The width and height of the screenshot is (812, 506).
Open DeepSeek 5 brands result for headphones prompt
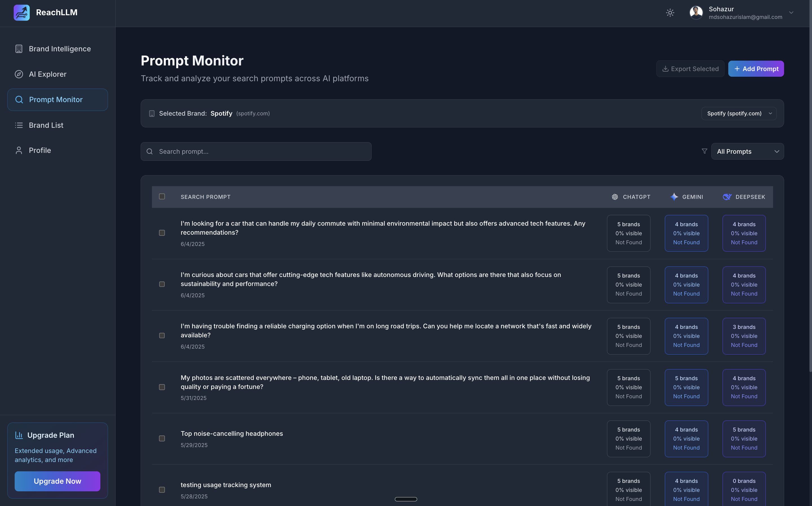point(744,439)
